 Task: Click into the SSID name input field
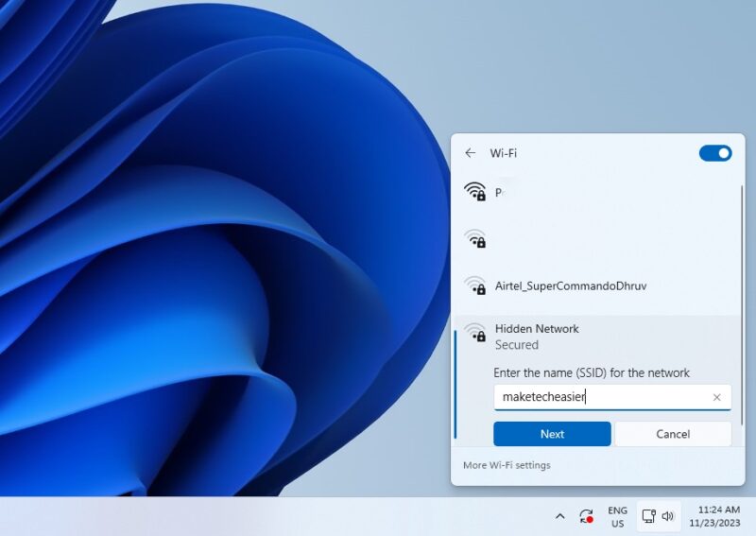click(611, 397)
